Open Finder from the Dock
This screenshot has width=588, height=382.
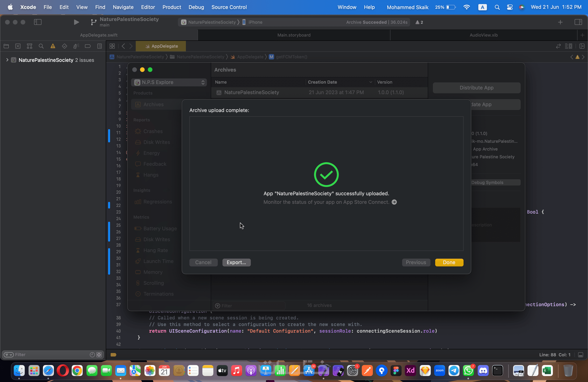pos(19,370)
